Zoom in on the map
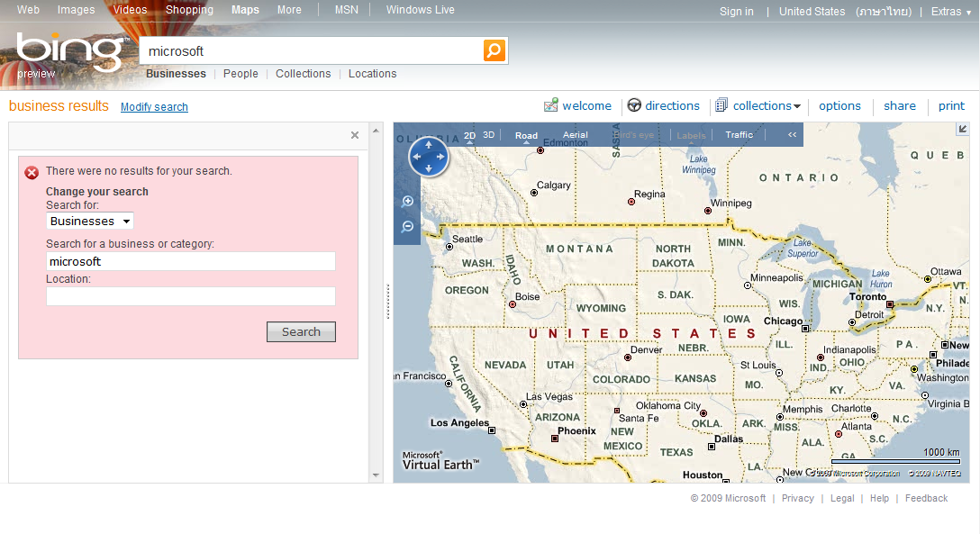 (x=408, y=201)
